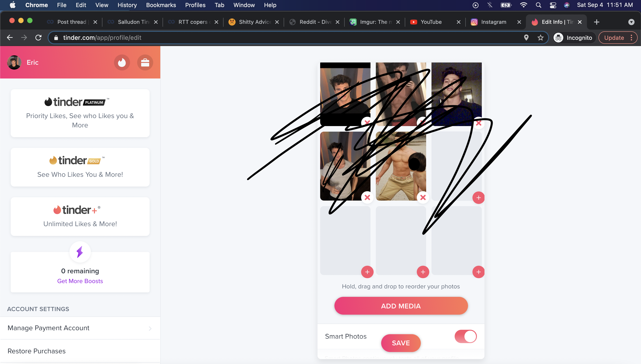Open the Bookmarks menu
This screenshot has width=641, height=364.
pyautogui.click(x=161, y=5)
